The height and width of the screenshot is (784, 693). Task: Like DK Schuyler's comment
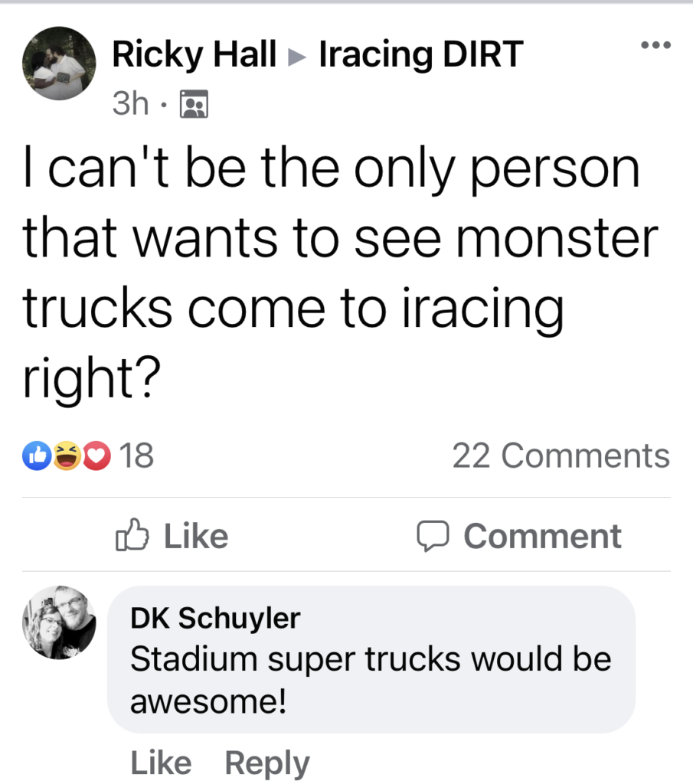click(161, 763)
